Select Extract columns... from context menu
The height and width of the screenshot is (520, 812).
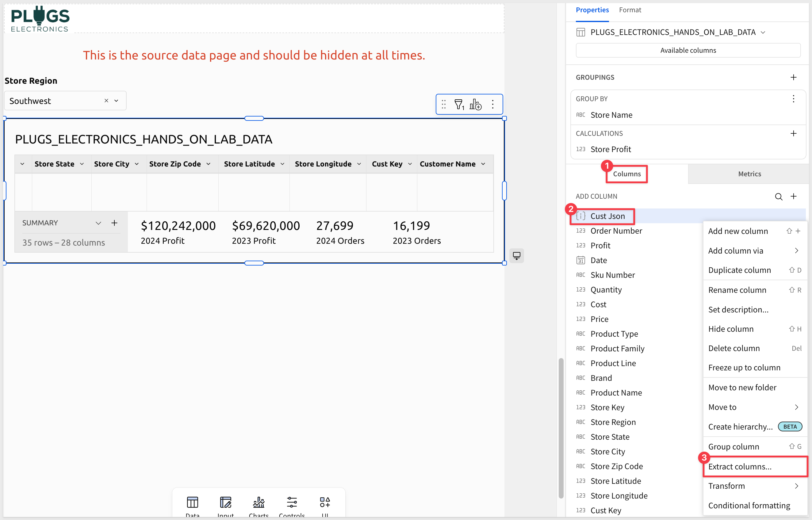(739, 466)
